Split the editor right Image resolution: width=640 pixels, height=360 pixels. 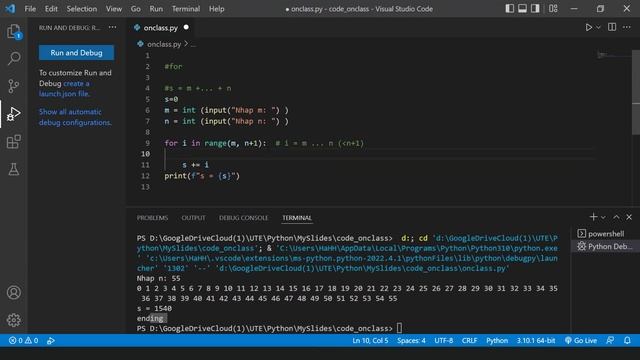(x=612, y=27)
